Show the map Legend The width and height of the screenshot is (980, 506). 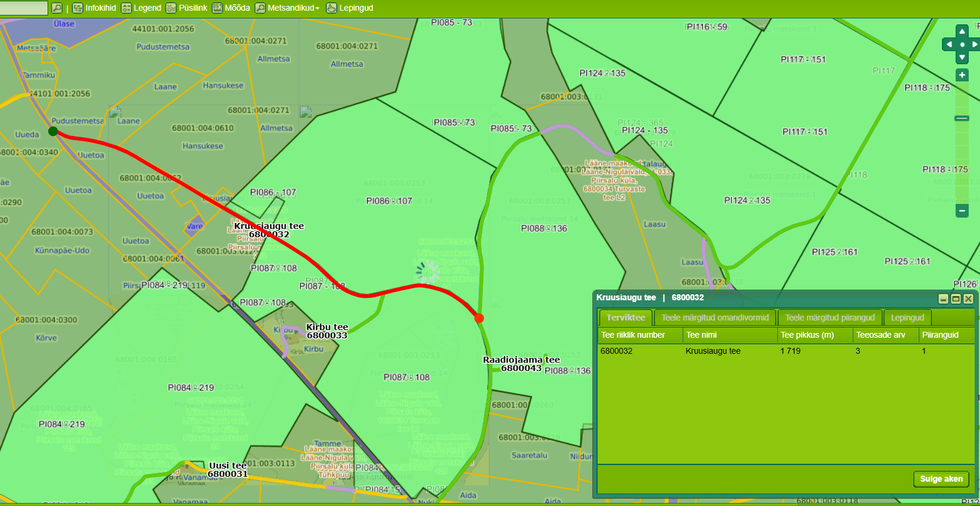tap(141, 8)
